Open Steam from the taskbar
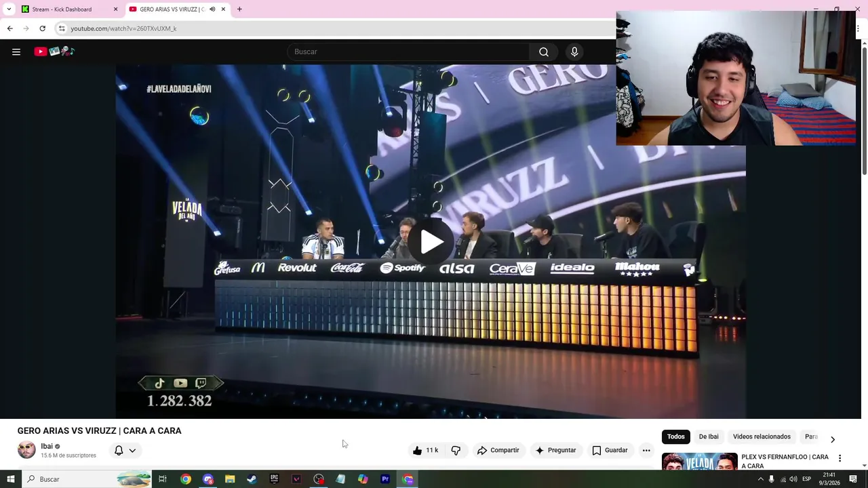 coord(252,479)
